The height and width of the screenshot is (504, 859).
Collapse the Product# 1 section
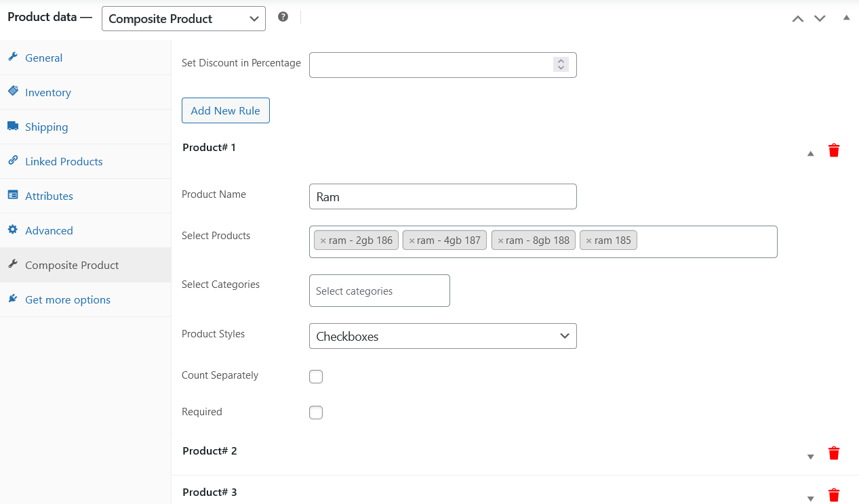[x=810, y=154]
